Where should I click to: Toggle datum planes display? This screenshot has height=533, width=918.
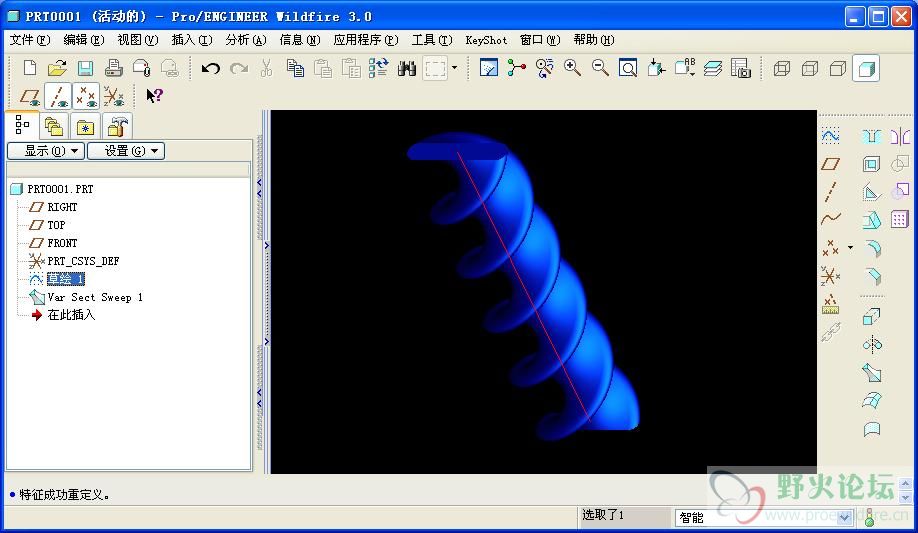point(30,96)
